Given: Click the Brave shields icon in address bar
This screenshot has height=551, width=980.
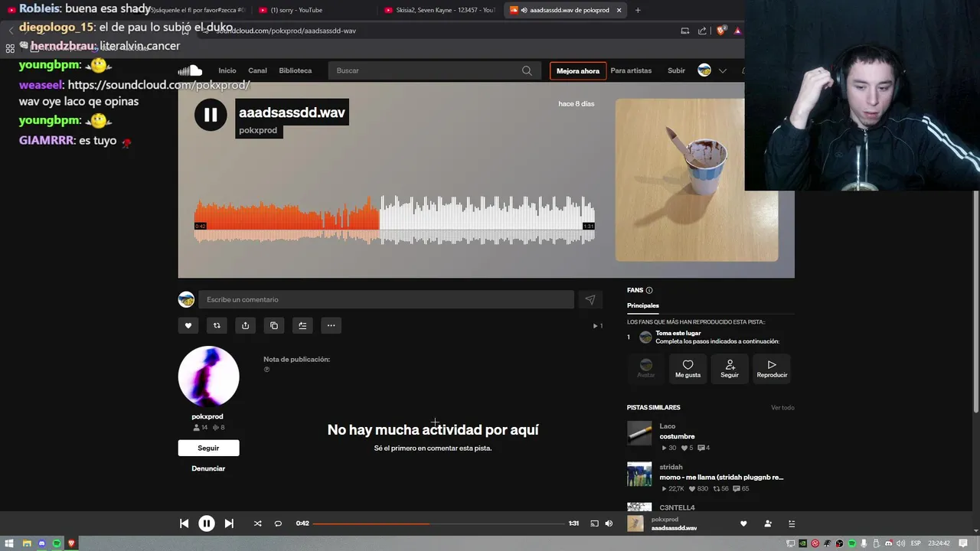Looking at the screenshot, I should (720, 31).
